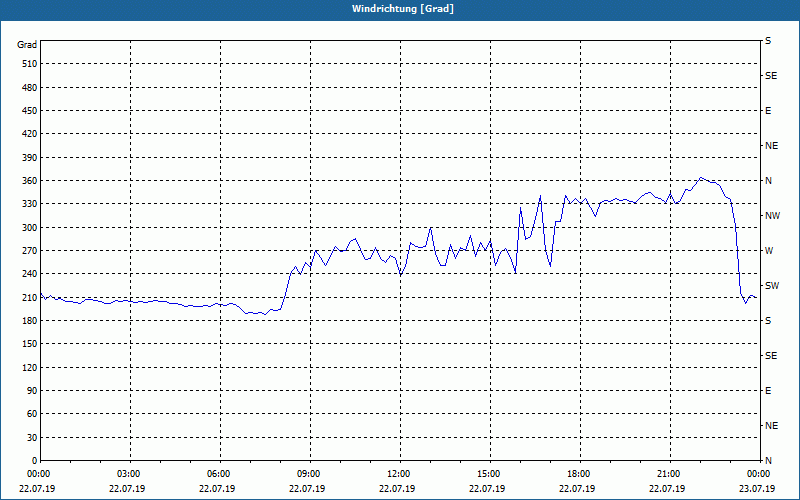Select the 12:00 time axis label
Screen dimensions: 800x500
(397, 474)
